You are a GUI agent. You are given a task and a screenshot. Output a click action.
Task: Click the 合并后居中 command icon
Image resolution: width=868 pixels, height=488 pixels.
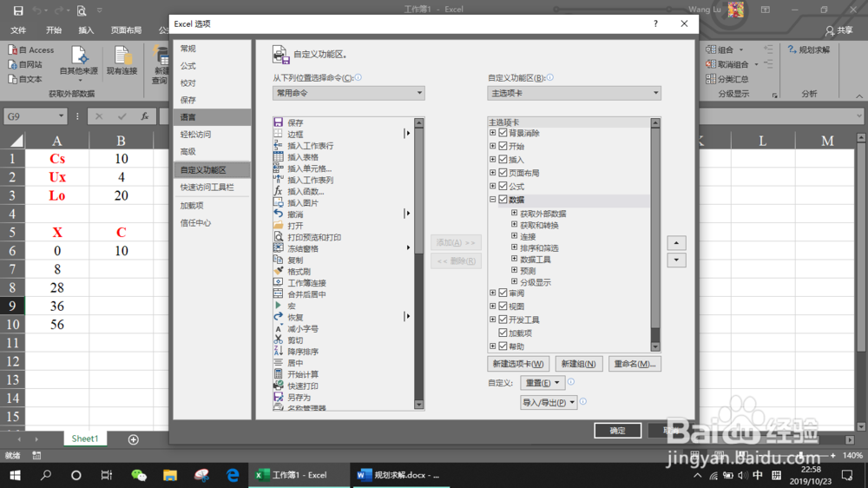[x=279, y=294]
